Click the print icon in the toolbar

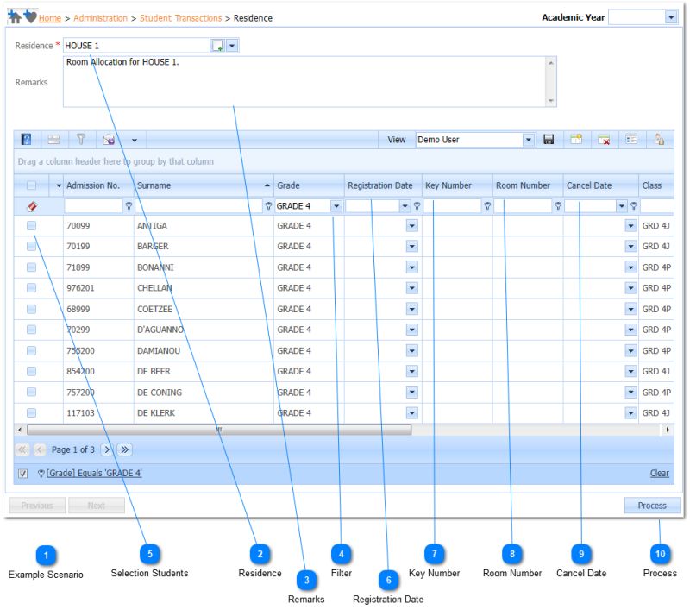click(x=53, y=137)
